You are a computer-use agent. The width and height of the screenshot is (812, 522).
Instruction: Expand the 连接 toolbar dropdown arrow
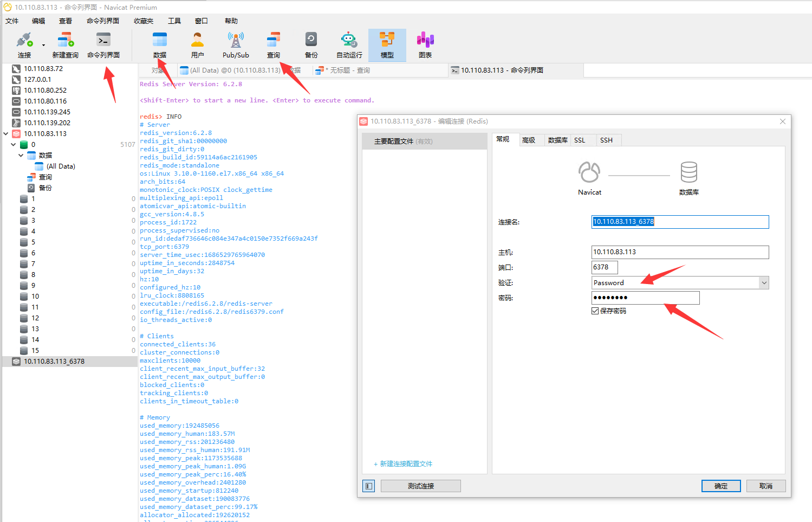point(43,46)
